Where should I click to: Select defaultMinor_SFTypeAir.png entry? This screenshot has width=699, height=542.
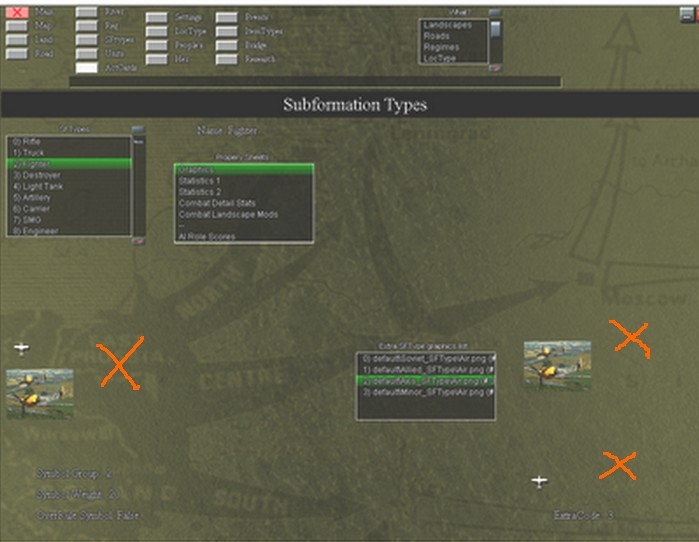(426, 392)
